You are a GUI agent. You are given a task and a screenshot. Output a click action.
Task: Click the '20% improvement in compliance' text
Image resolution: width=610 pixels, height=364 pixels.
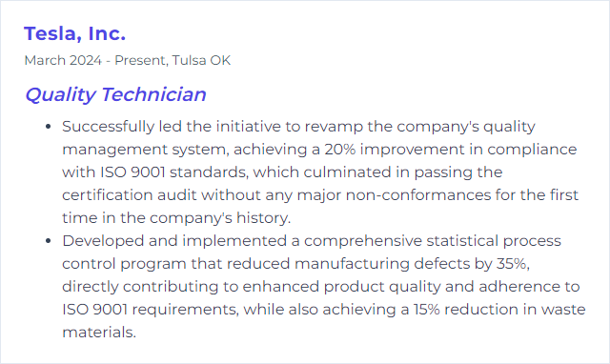[x=451, y=150]
